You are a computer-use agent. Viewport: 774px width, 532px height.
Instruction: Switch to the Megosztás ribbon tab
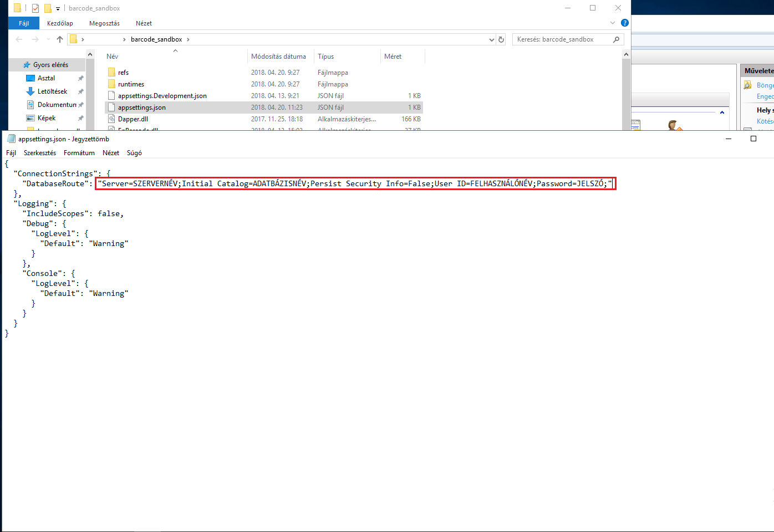(x=104, y=23)
